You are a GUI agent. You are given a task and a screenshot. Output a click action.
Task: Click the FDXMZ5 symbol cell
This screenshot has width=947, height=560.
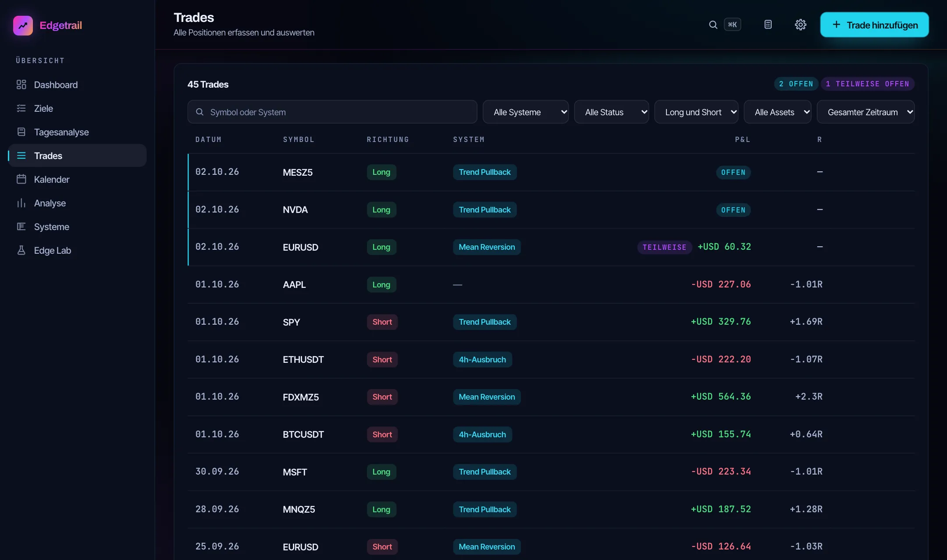pos(301,397)
